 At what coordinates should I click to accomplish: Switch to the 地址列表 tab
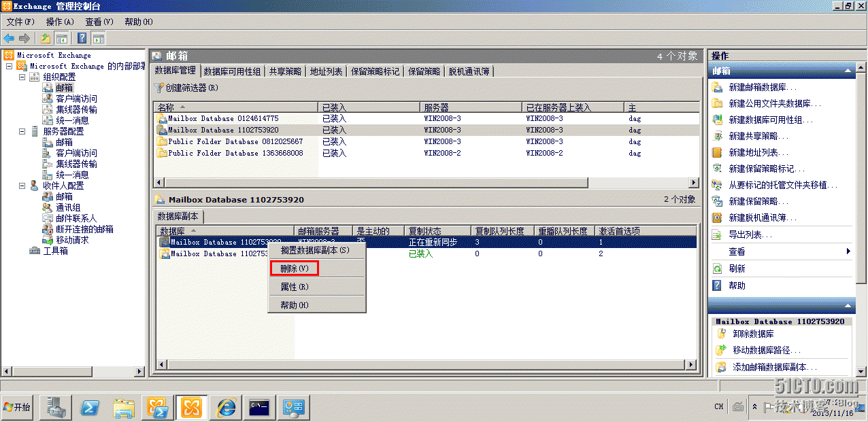[326, 71]
